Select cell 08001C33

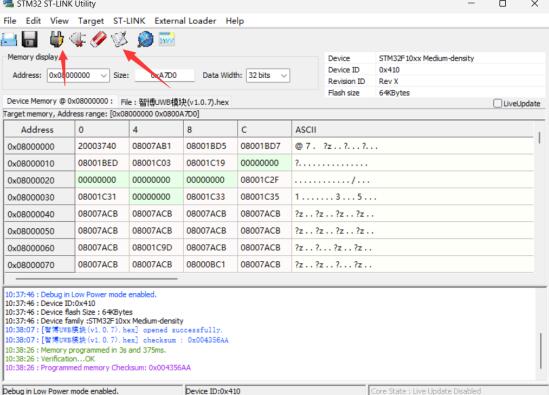(210, 197)
